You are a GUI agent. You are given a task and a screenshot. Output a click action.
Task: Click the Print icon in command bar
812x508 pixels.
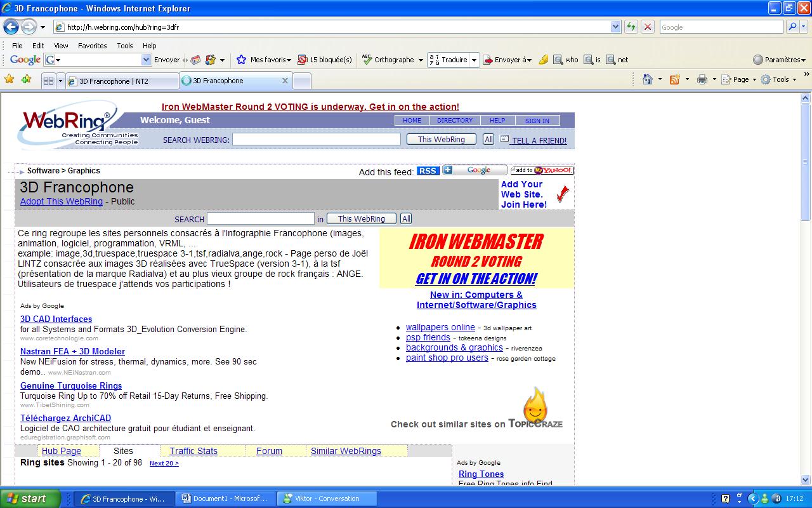click(702, 79)
